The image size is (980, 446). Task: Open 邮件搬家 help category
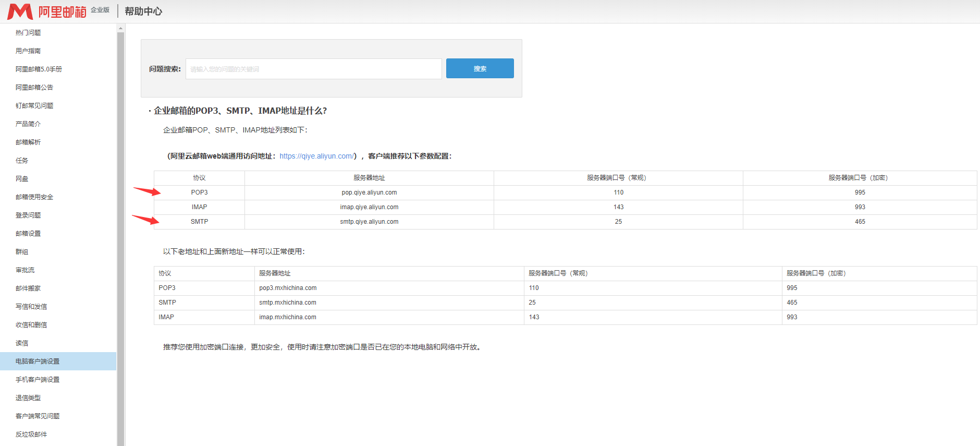28,288
